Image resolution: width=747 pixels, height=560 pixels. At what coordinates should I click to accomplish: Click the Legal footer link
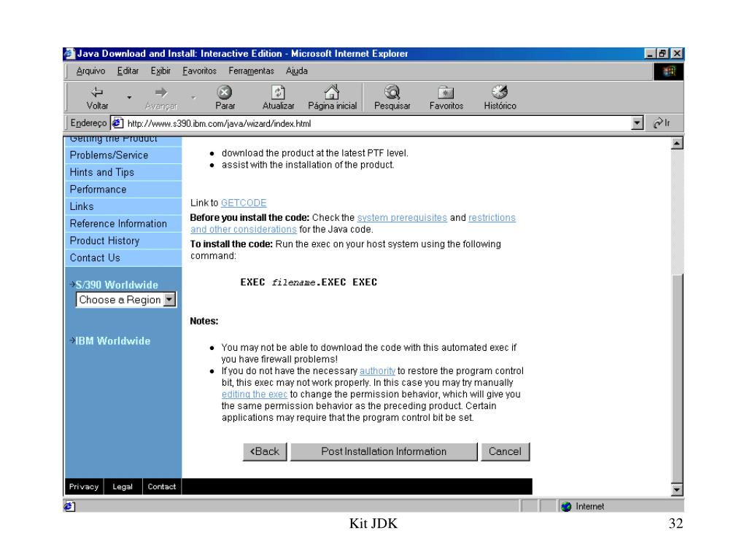123,486
